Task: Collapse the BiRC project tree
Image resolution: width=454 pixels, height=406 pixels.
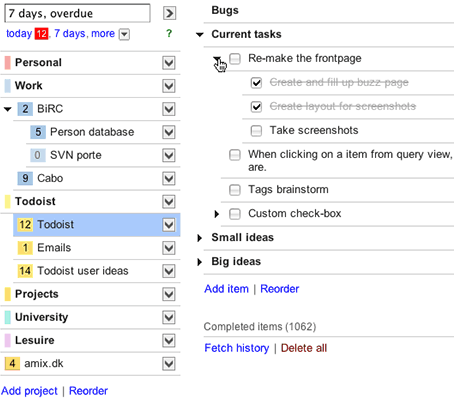Action: 8,109
